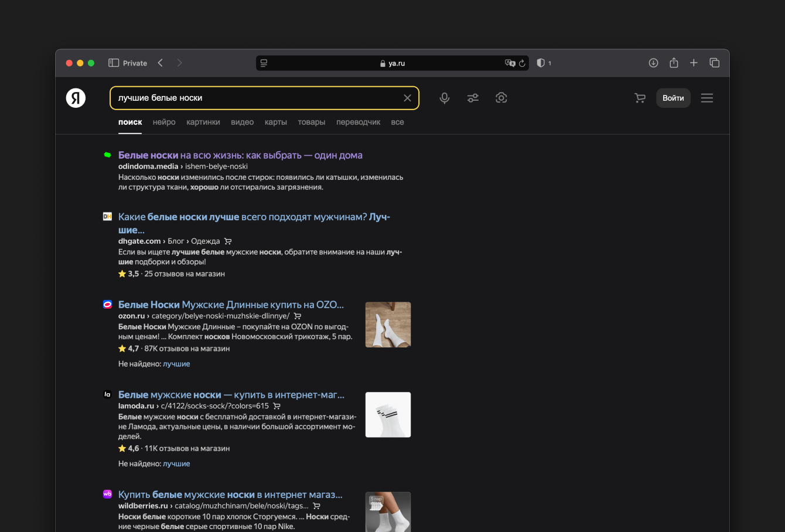Click the wildberries.ru source path
This screenshot has height=532, width=785.
(x=213, y=506)
